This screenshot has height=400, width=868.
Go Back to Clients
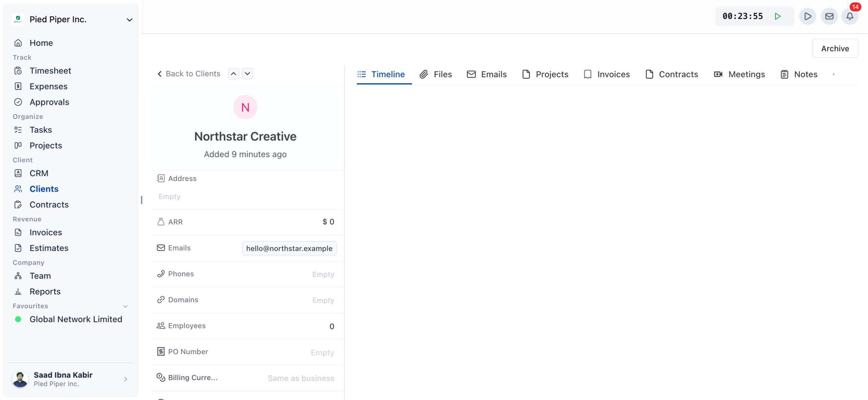(189, 74)
